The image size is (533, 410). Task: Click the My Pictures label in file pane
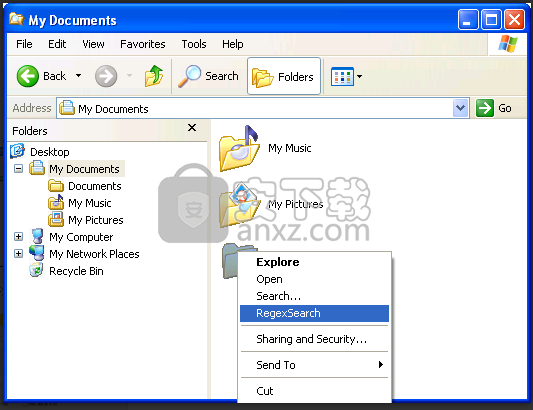(295, 204)
